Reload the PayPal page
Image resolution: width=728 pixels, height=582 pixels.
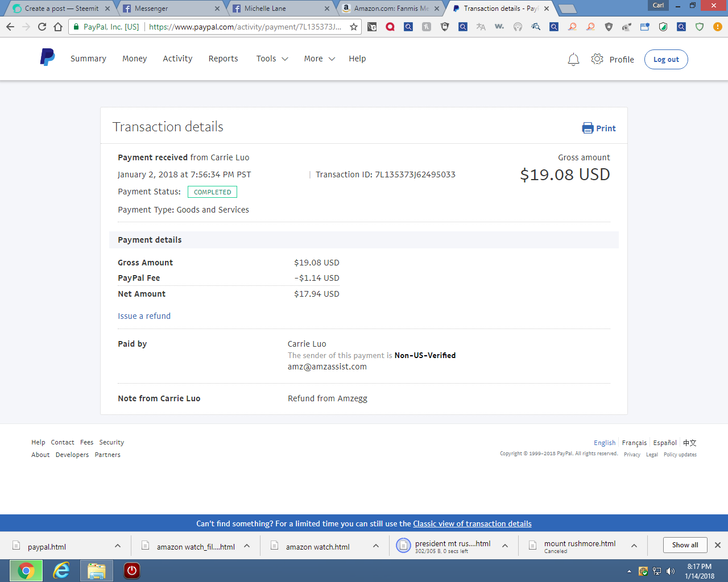pyautogui.click(x=42, y=27)
